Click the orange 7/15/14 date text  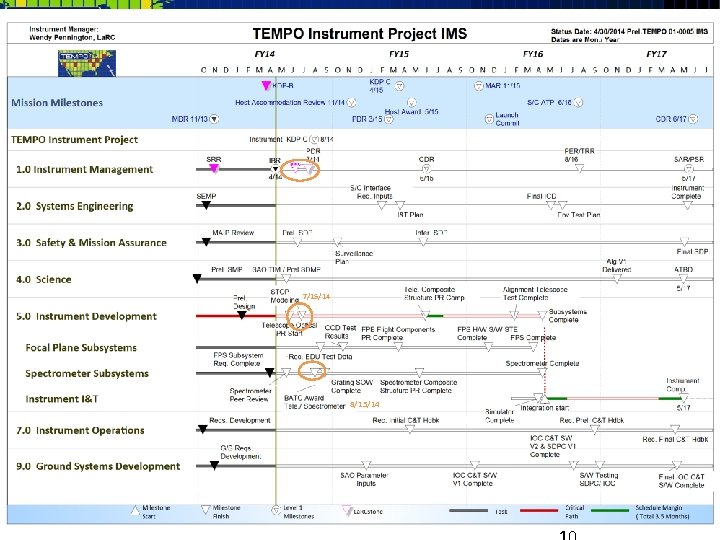point(316,297)
